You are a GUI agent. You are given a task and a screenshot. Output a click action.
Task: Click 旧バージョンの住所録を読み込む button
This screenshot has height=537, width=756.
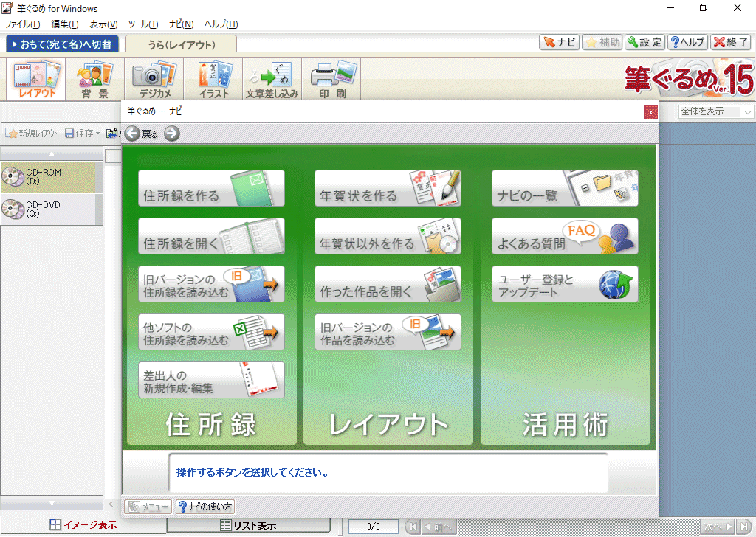tap(211, 284)
